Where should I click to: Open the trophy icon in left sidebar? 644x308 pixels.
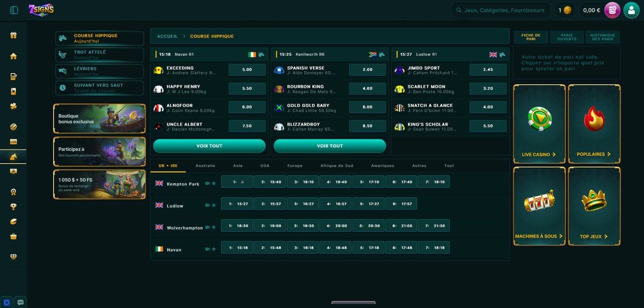tap(13, 206)
